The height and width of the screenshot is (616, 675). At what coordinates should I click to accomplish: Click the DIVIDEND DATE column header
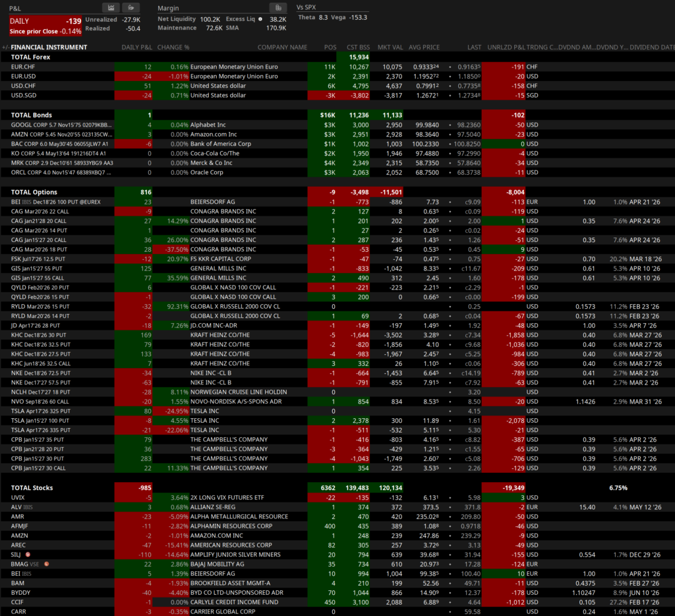652,47
